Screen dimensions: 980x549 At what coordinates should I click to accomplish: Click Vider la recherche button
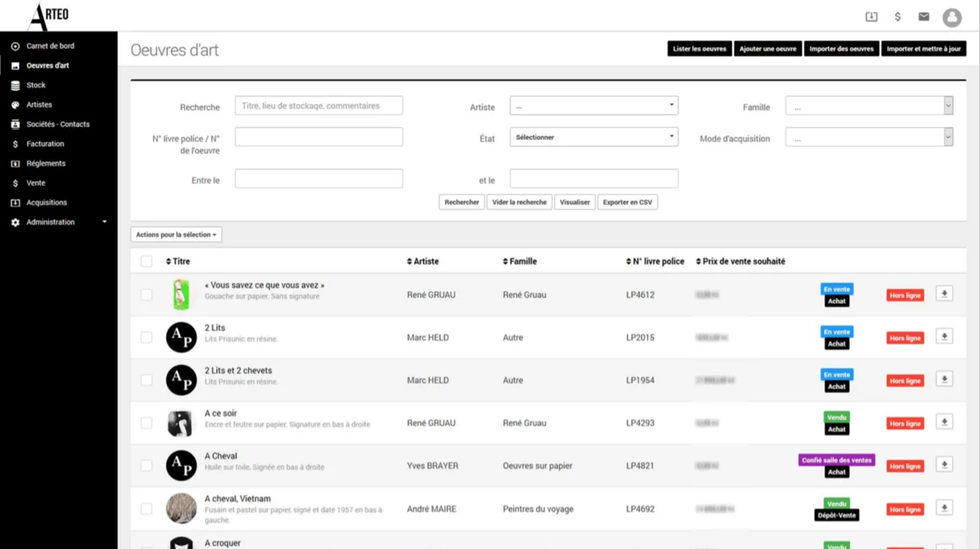(x=519, y=202)
